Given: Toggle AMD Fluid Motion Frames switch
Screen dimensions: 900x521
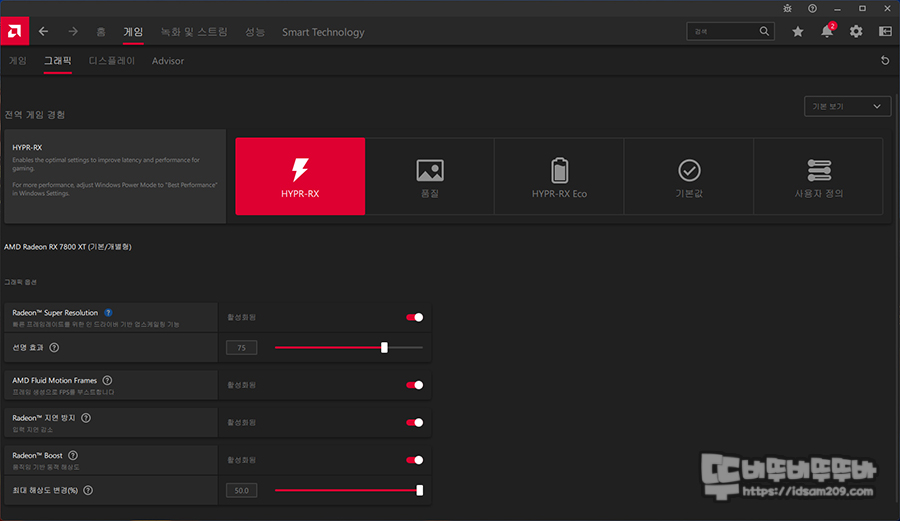Looking at the screenshot, I should pos(414,385).
